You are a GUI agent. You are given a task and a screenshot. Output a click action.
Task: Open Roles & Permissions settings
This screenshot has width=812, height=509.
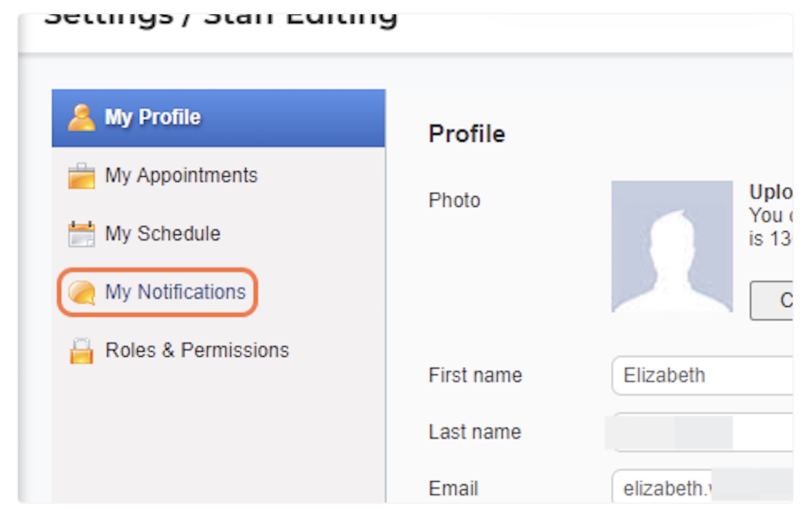(x=197, y=350)
